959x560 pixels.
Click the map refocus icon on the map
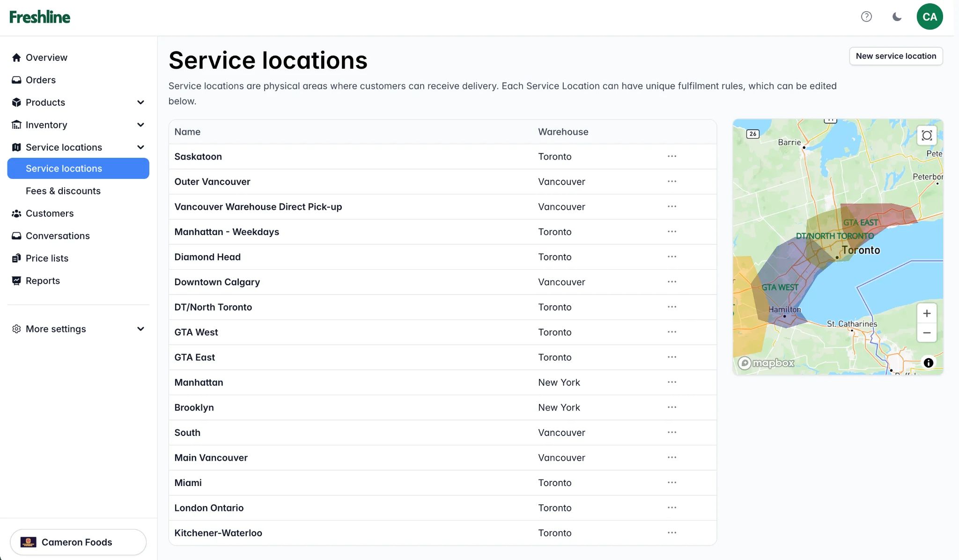point(927,135)
